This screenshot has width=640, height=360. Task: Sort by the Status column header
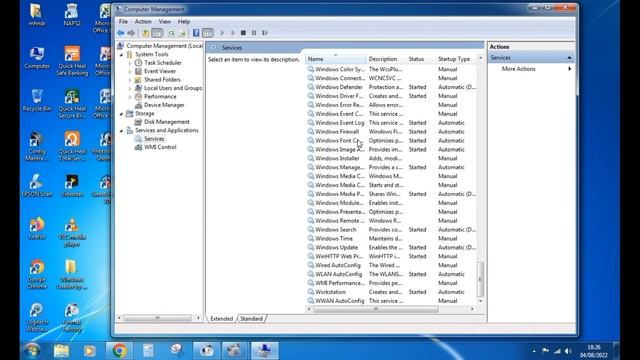(421, 59)
